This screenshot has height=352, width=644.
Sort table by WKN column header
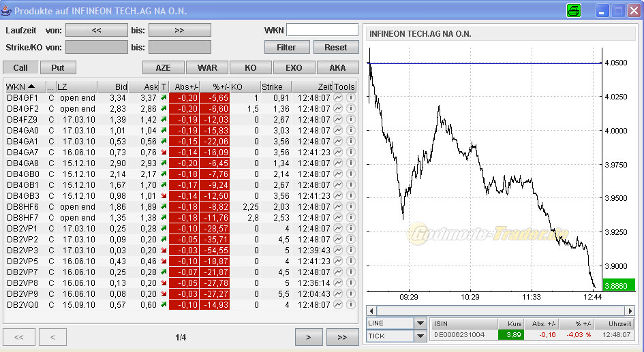pyautogui.click(x=25, y=86)
